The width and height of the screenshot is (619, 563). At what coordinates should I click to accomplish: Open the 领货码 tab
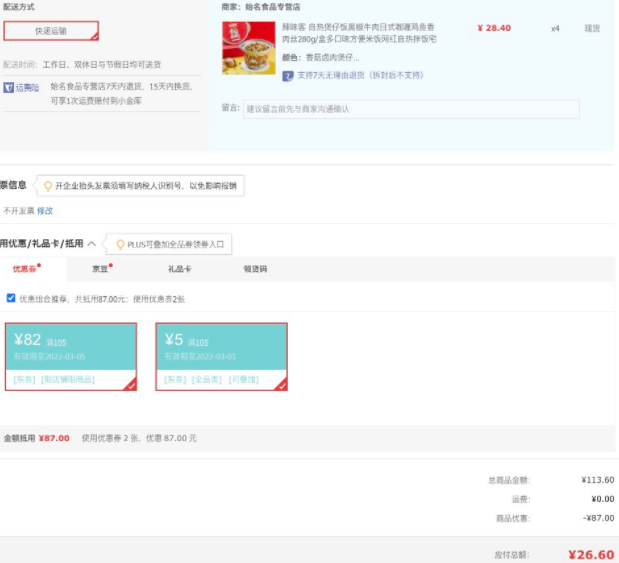255,269
